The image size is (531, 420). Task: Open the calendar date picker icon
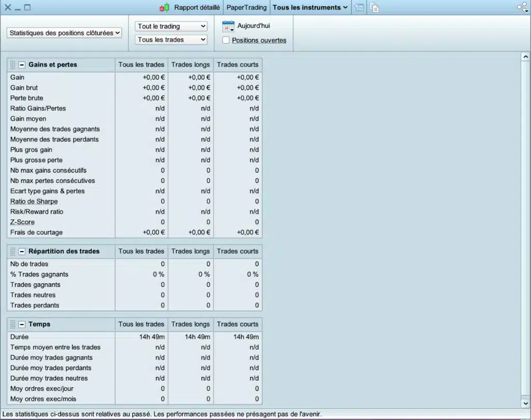[228, 26]
